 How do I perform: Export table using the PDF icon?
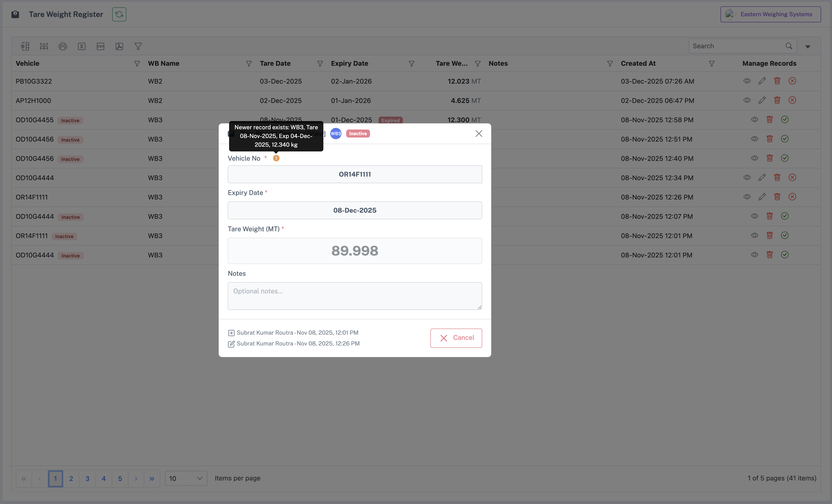click(x=119, y=46)
